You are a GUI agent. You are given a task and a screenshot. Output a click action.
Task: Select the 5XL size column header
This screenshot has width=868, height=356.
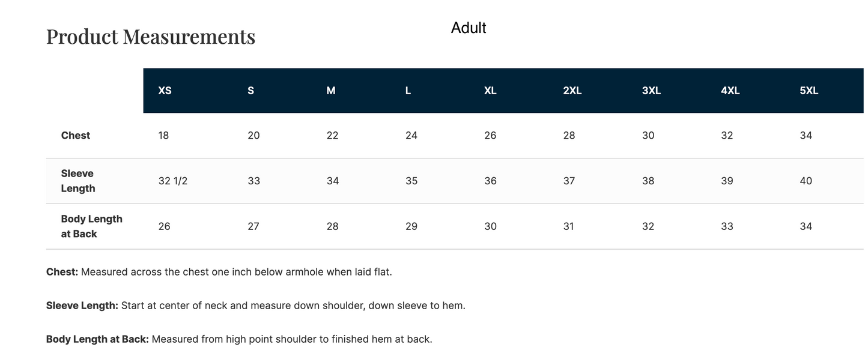809,91
